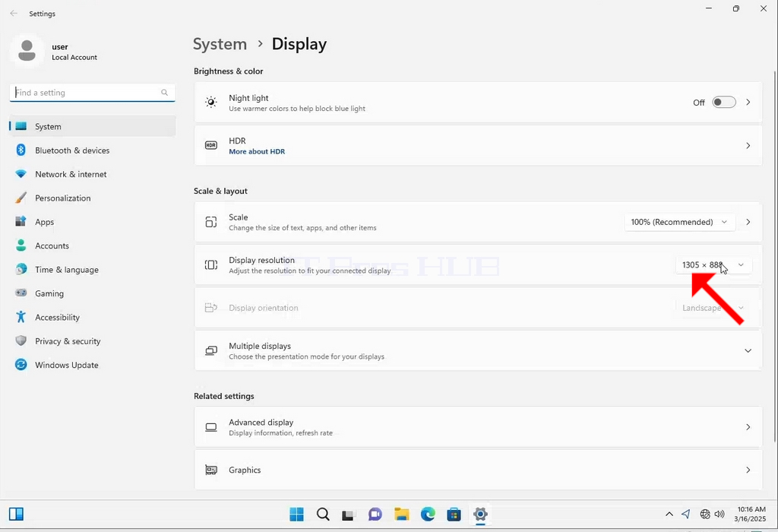Open Advanced display settings
This screenshot has width=778, height=532.
(478, 427)
